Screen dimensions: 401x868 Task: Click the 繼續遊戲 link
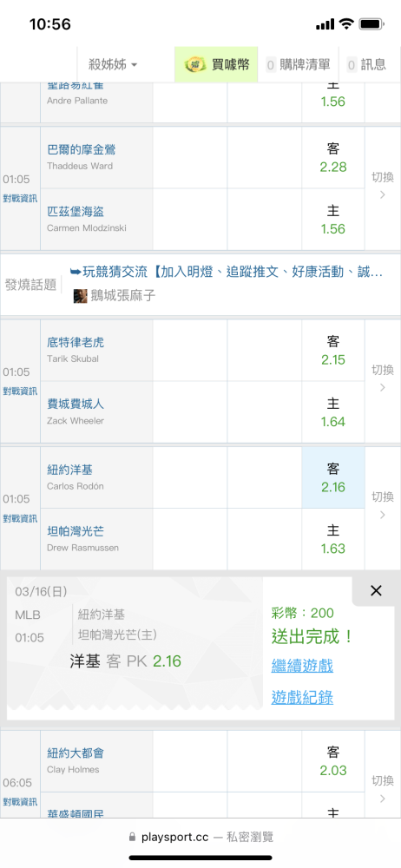click(302, 666)
